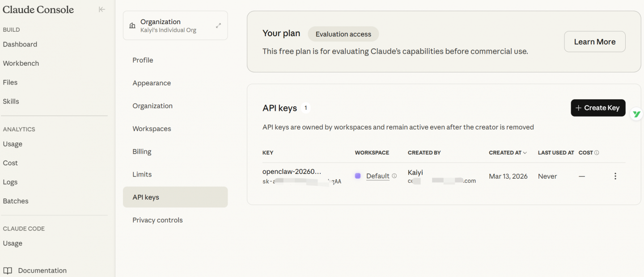
Task: Click the green extension badge icon
Action: coord(636,114)
